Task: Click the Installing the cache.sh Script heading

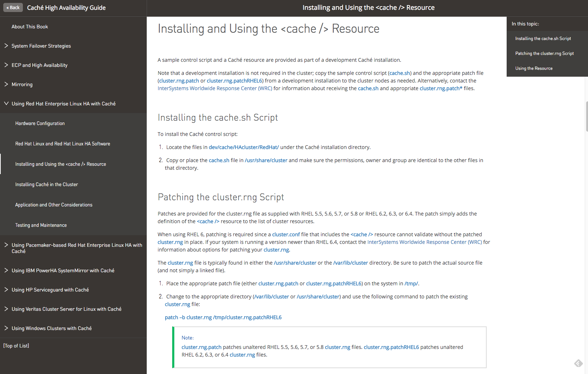Action: click(218, 117)
